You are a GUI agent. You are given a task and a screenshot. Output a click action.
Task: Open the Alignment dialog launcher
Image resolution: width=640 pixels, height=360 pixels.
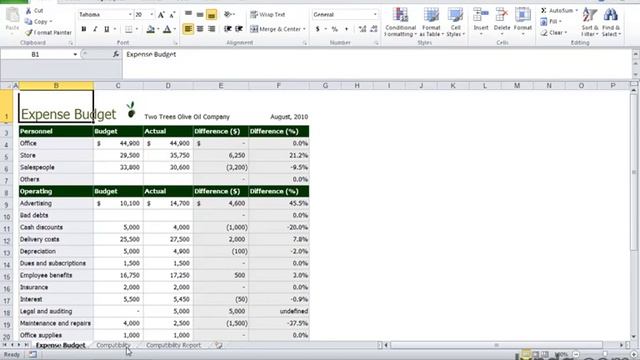pyautogui.click(x=304, y=43)
